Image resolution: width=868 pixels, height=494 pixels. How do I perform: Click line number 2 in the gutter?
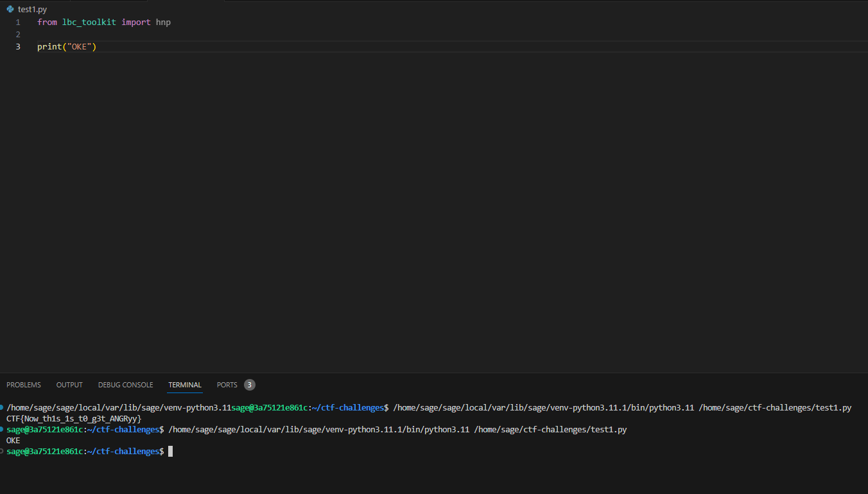[x=18, y=35]
